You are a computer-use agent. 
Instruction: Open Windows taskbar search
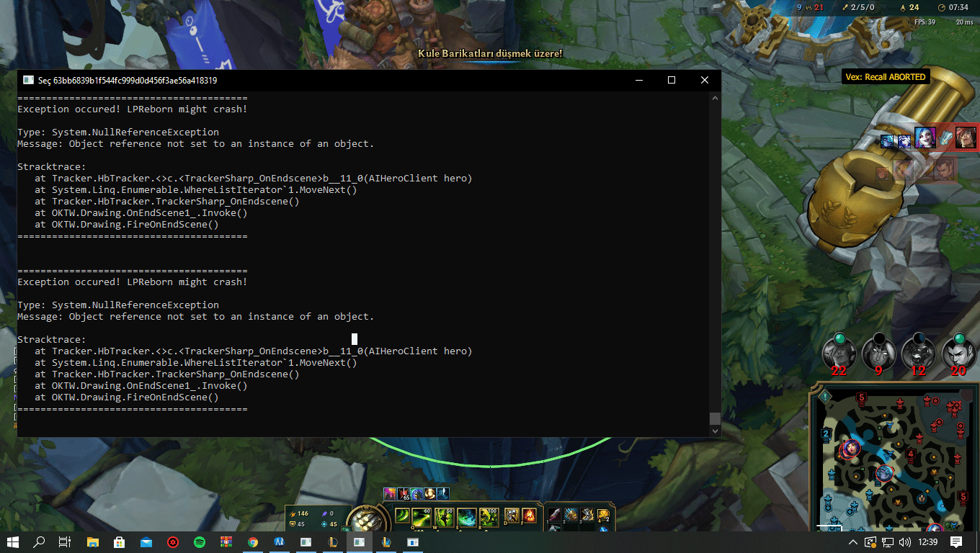(x=39, y=541)
